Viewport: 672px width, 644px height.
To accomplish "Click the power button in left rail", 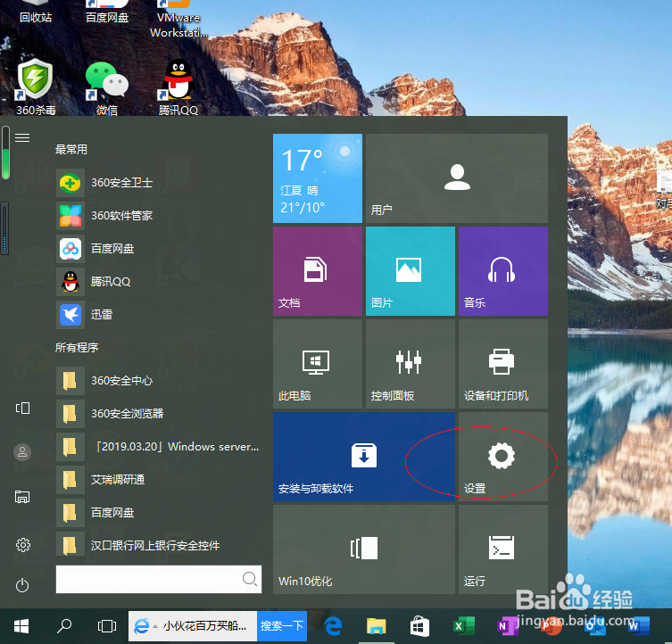I will 22,585.
